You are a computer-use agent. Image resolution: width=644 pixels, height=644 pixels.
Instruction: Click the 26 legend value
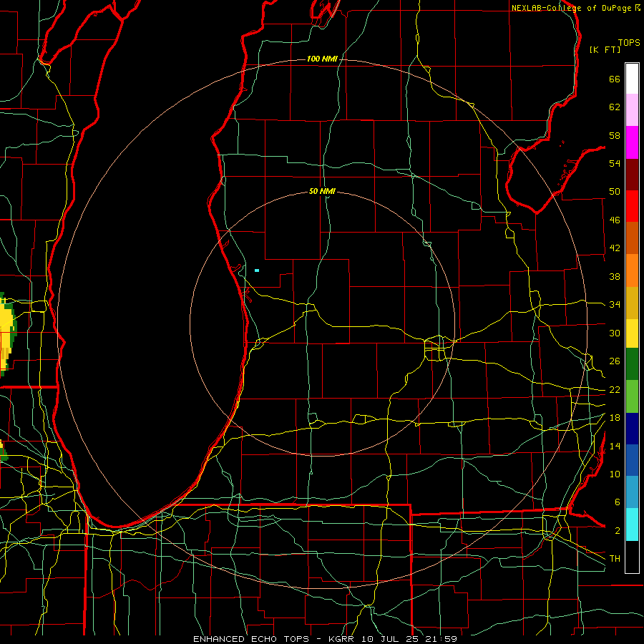pos(615,361)
